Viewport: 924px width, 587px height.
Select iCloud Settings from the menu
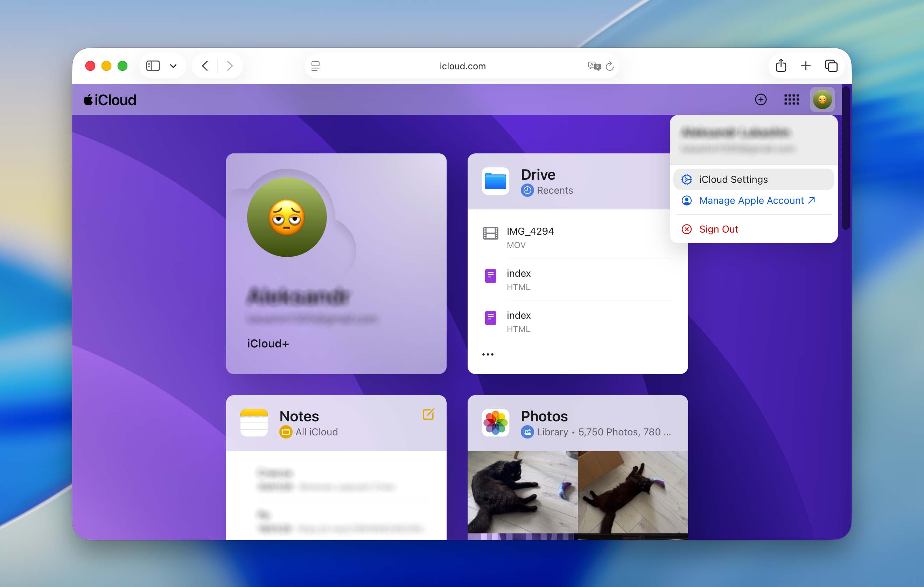pyautogui.click(x=753, y=179)
